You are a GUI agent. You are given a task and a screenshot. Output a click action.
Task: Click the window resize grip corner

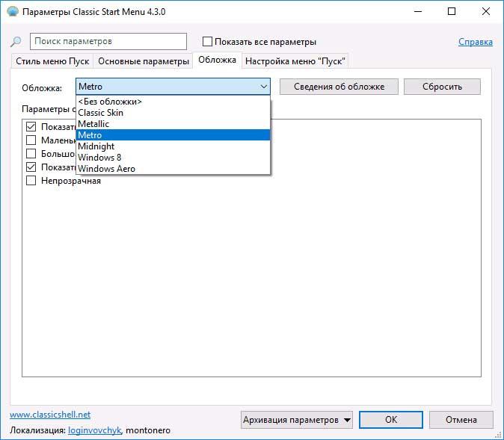pos(499,435)
